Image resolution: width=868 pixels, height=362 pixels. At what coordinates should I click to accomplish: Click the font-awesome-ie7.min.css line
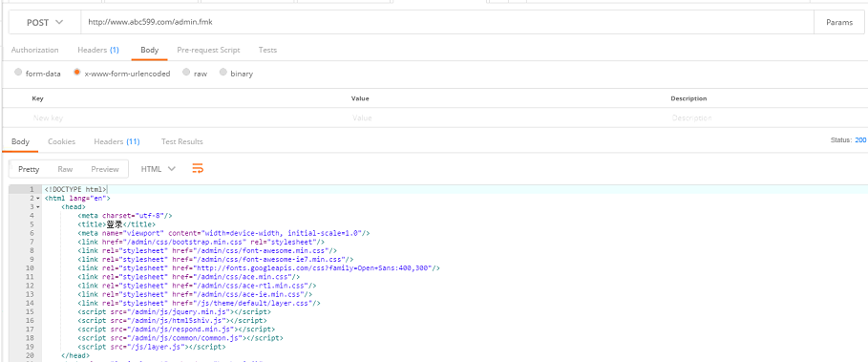[x=216, y=259]
